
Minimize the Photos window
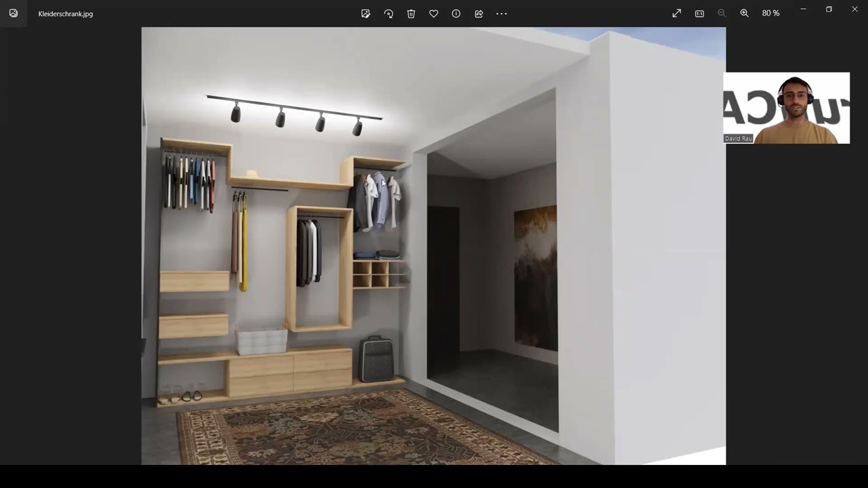(803, 9)
